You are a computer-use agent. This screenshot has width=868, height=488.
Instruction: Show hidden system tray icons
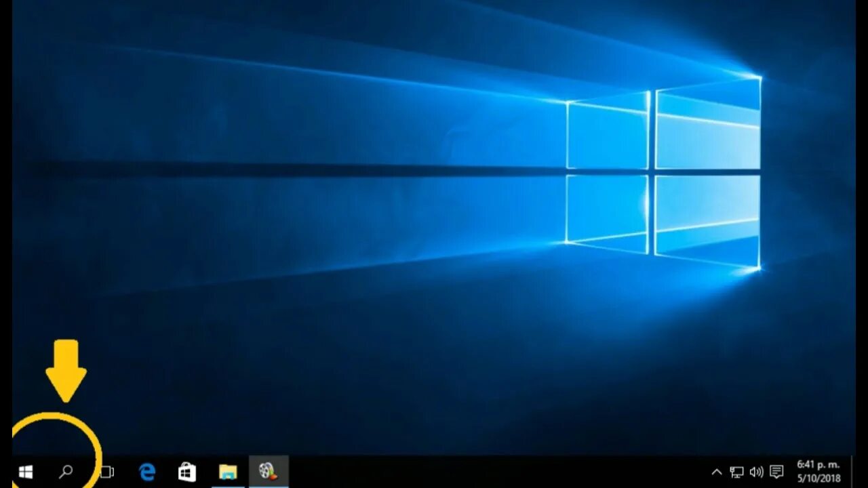[716, 472]
